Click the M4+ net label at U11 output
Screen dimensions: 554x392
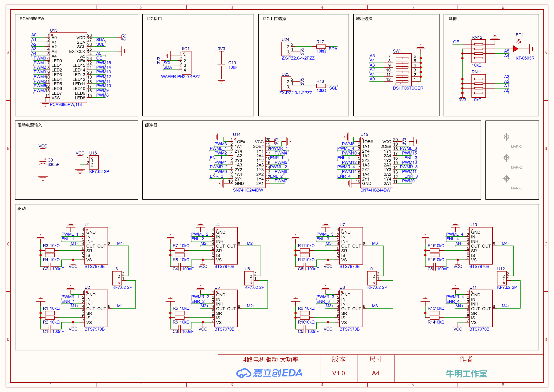(505, 306)
